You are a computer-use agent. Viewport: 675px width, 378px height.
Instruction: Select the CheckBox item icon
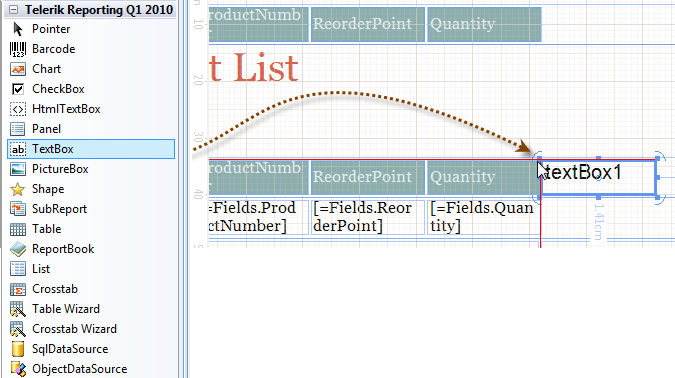18,89
